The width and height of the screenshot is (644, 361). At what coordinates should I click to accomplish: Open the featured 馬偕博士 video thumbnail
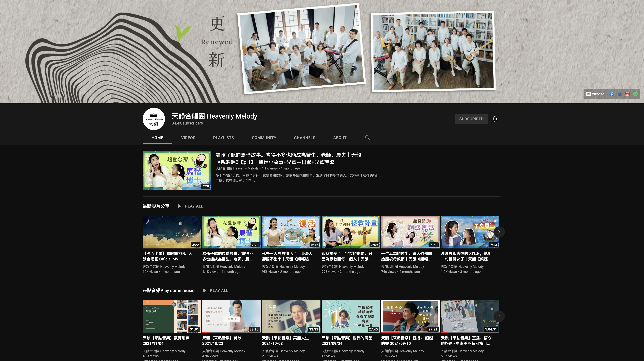pos(177,170)
